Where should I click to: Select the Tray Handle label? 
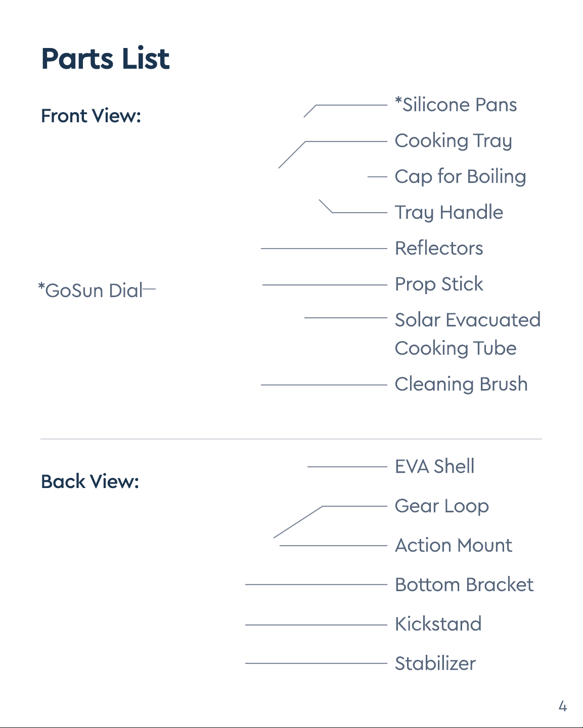[449, 213]
